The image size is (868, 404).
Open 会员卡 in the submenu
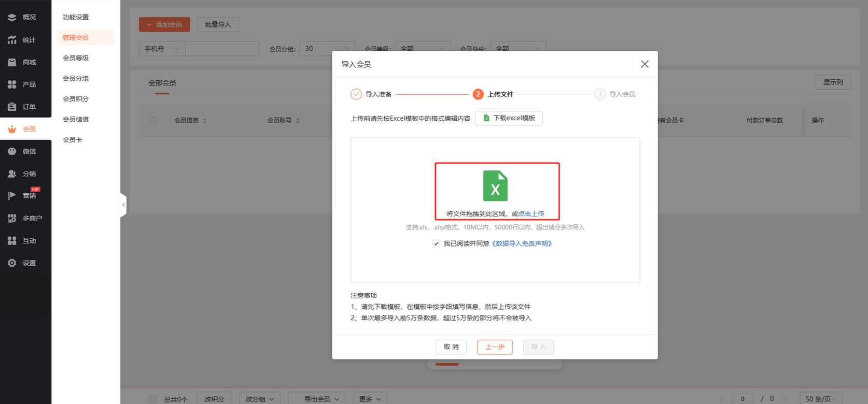(73, 140)
